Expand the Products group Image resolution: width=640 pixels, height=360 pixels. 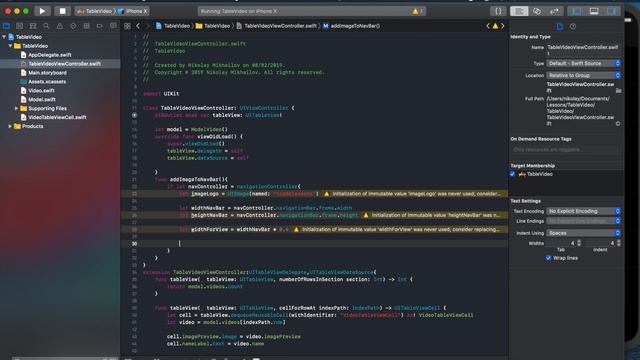point(10,126)
